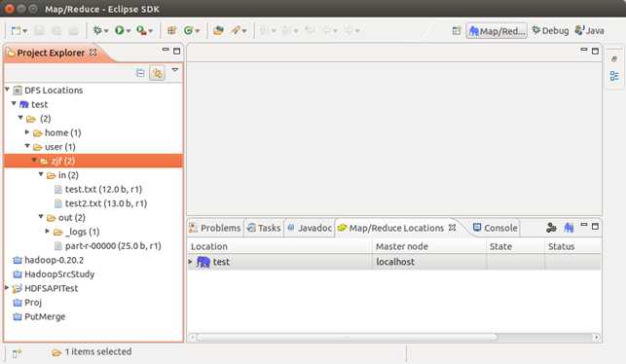Switch to the Map/Red... perspective

497,31
